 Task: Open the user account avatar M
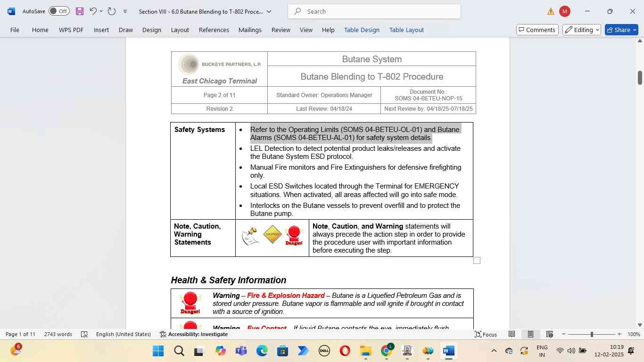tap(565, 11)
